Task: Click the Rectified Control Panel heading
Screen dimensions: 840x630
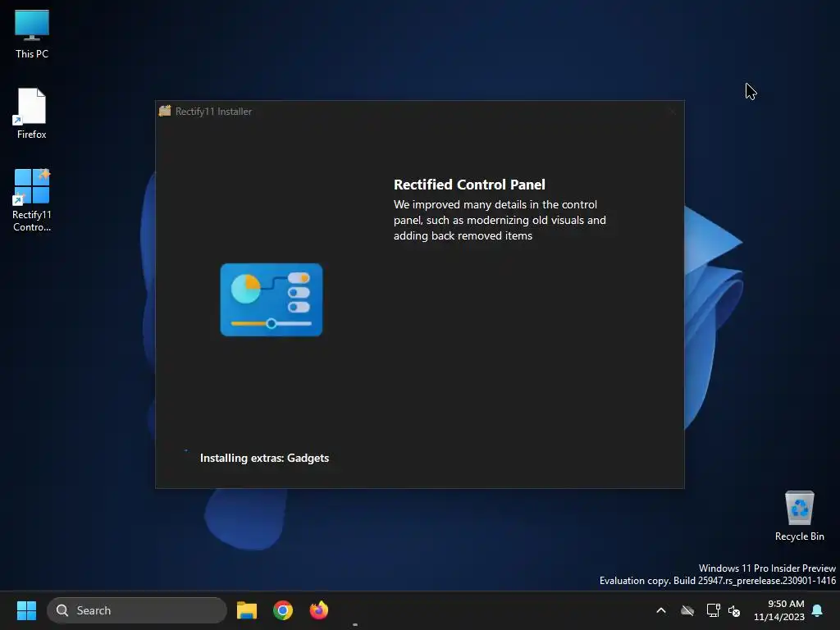Action: (x=469, y=185)
